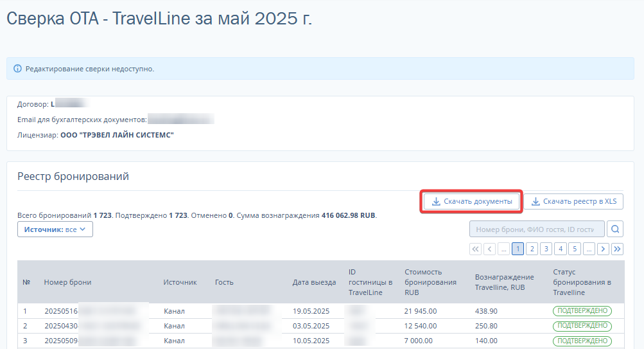The image size is (644, 349).
Task: Click the "Гость" column header
Action: coord(224,282)
